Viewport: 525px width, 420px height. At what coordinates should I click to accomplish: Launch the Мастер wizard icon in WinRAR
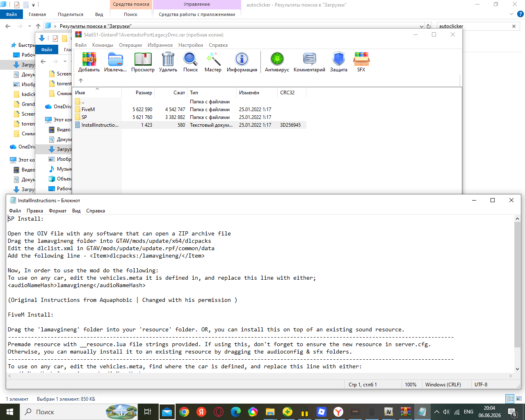click(213, 62)
